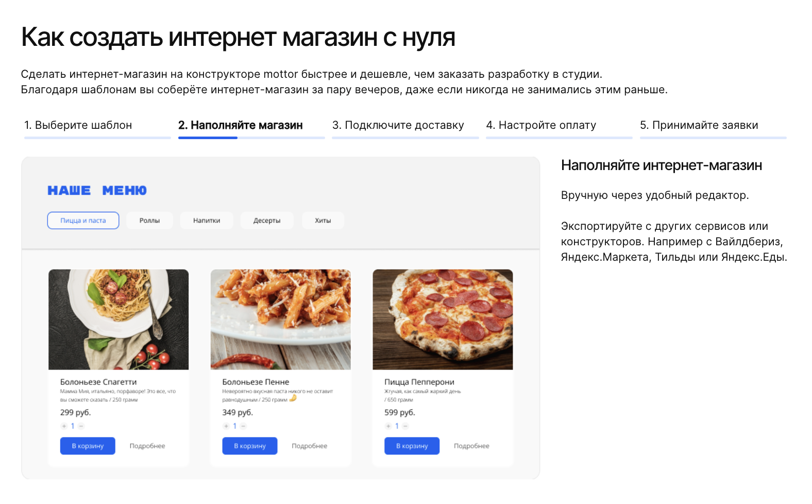Filter menu by 'Хиты'
The image size is (812, 504).
click(323, 221)
